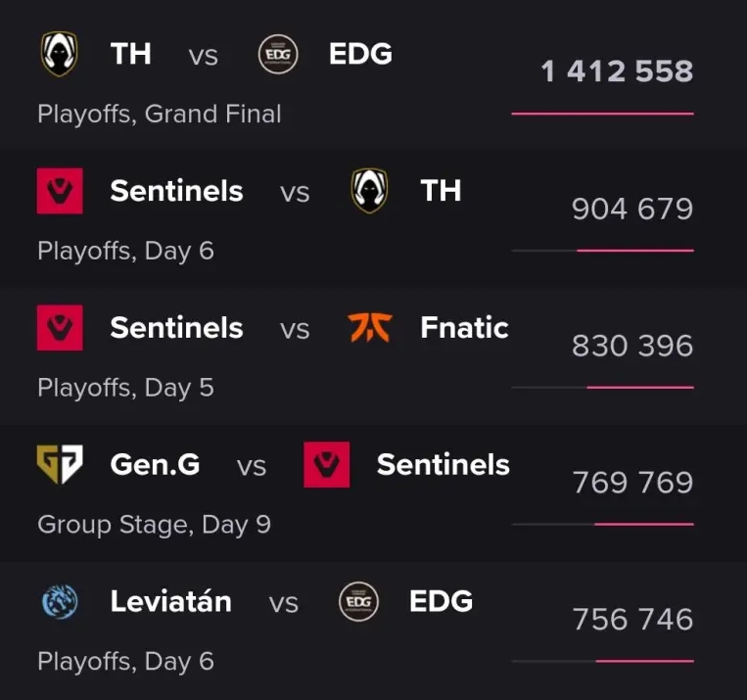
Task: Open the Group Stage, Day 9 label
Action: 154,525
